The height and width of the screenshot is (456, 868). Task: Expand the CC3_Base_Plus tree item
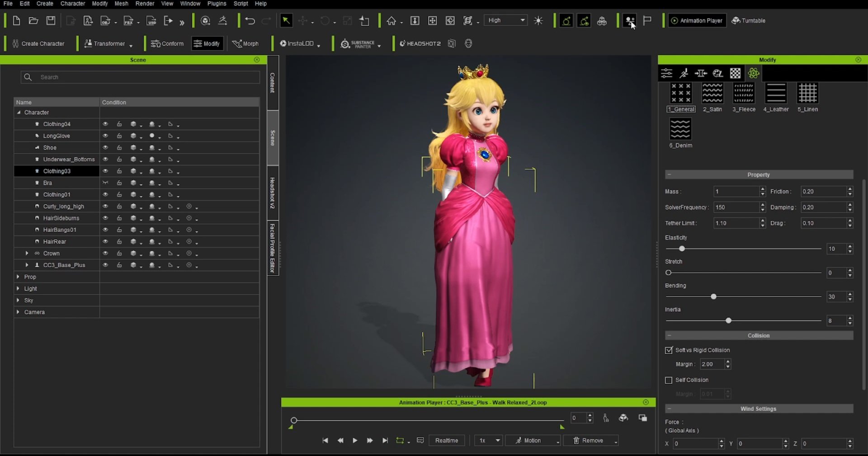click(x=27, y=265)
